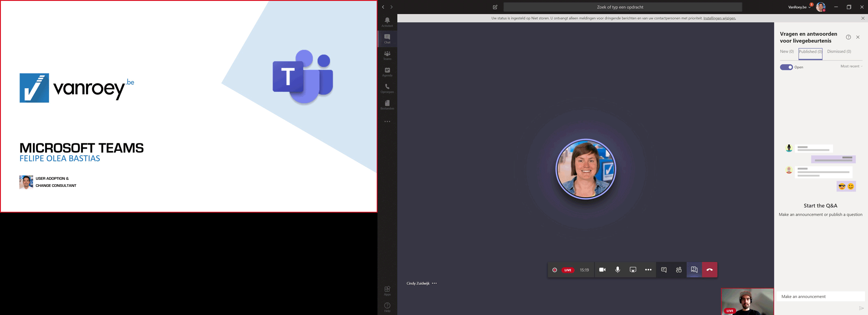Click the live self-video preview thumbnail
The width and height of the screenshot is (868, 315).
[x=747, y=302]
